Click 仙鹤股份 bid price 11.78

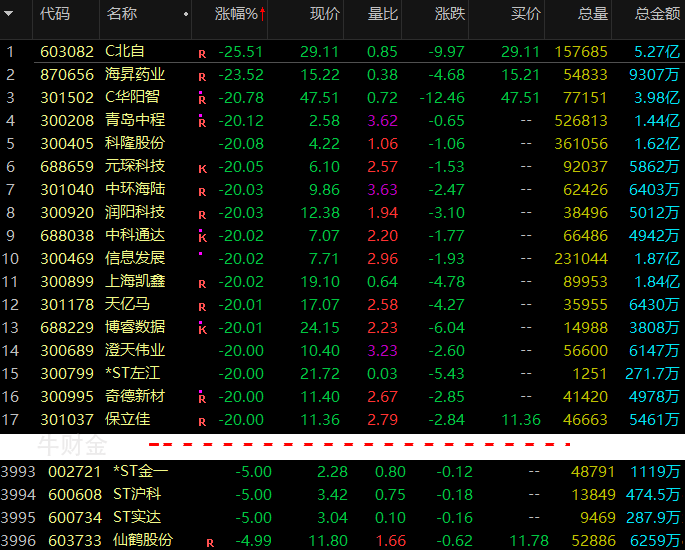(529, 541)
